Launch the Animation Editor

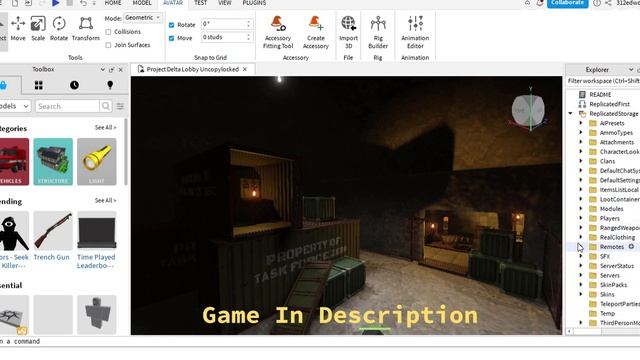point(415,33)
